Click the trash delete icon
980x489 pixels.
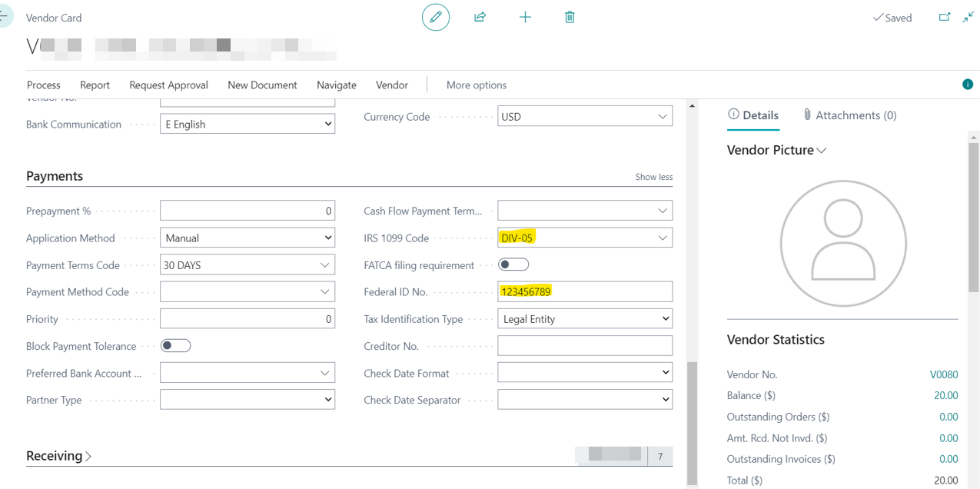pos(570,17)
